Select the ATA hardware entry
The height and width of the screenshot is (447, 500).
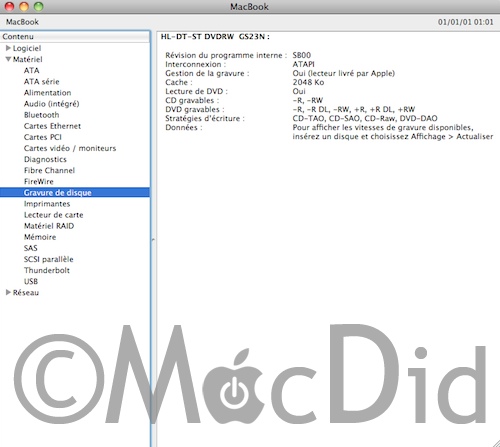[32, 70]
